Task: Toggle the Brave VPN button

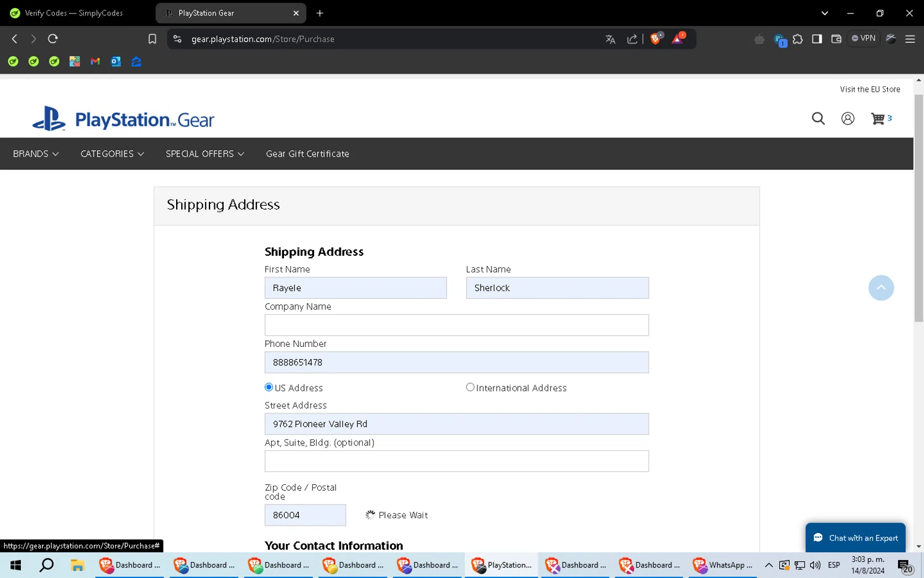Action: [x=864, y=39]
